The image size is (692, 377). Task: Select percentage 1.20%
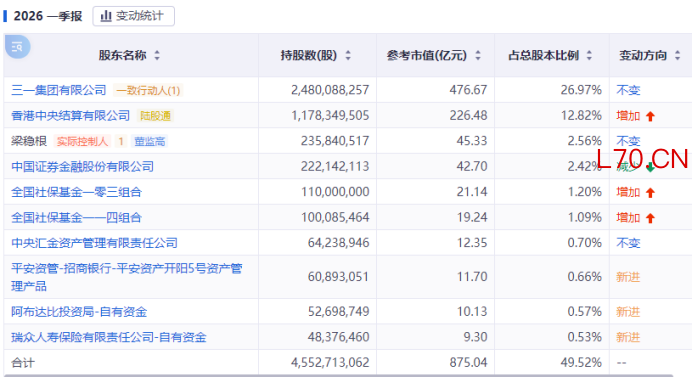click(585, 192)
